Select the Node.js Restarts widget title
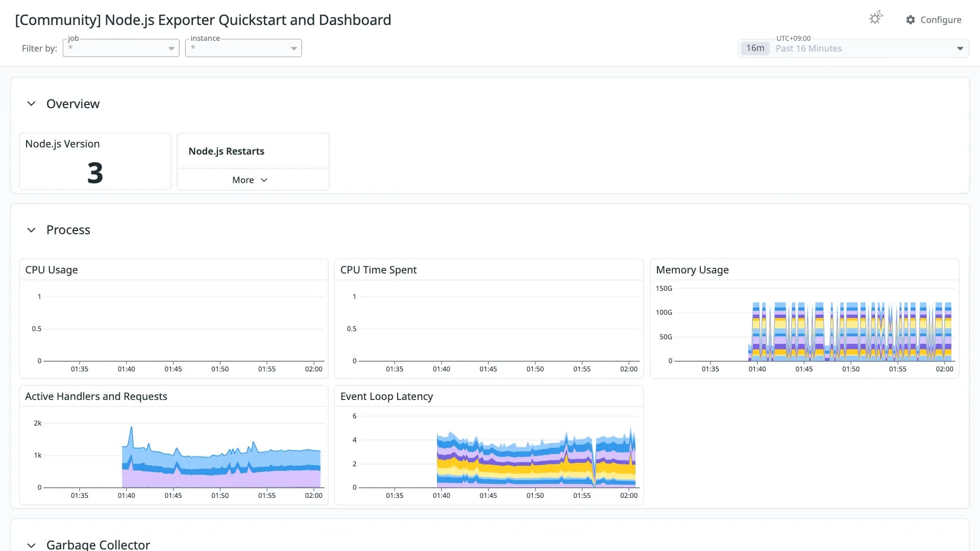Screen dimensions: 980x551 (x=227, y=151)
